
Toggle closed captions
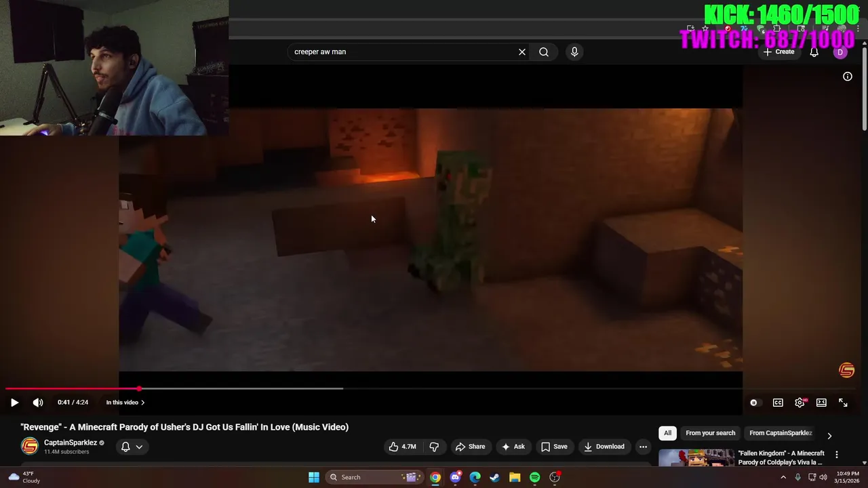778,403
